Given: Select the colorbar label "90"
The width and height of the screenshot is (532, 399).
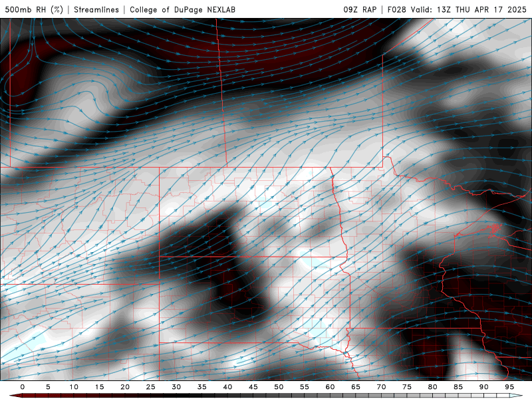Looking at the screenshot, I should coord(484,387).
